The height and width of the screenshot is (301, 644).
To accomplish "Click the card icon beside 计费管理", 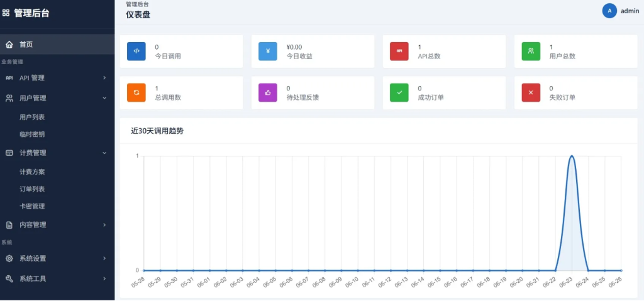I will tap(9, 153).
